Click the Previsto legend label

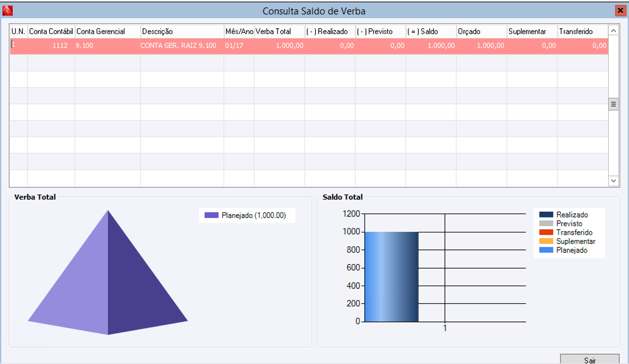pyautogui.click(x=569, y=224)
